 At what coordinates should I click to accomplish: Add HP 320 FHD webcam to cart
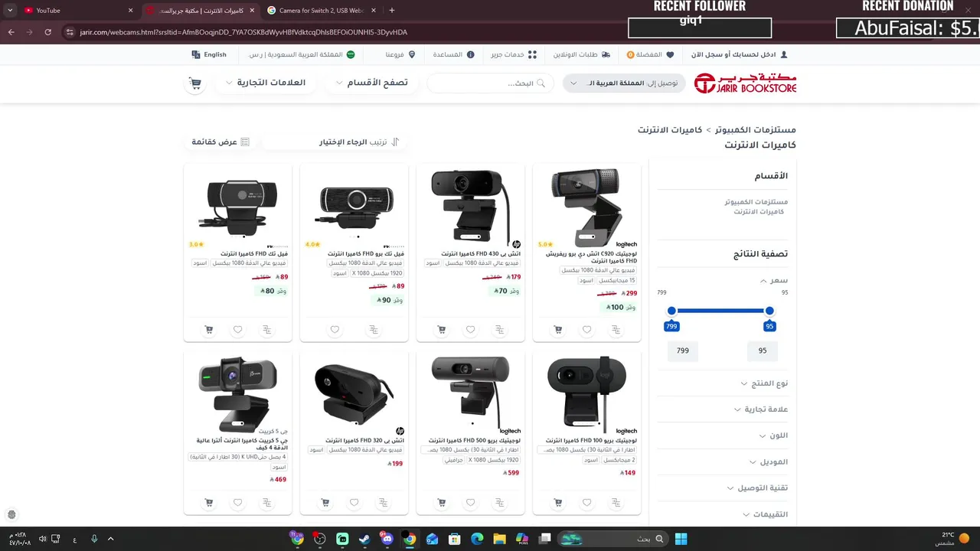325,503
